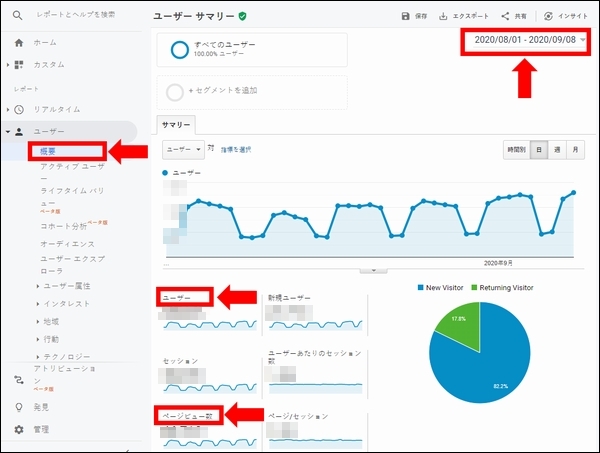Open 発見 menu item
The image size is (600, 453).
point(41,407)
